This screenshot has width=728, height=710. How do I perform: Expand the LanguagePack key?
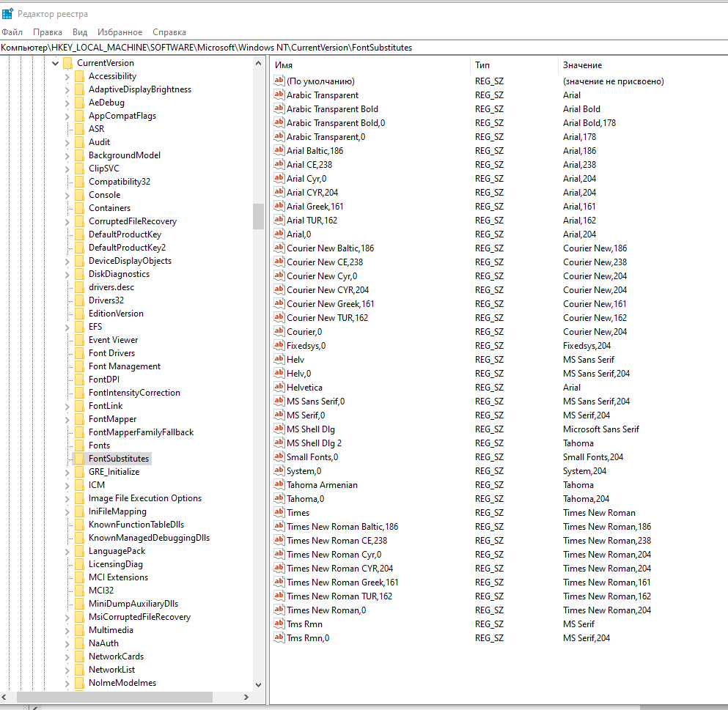[x=67, y=551]
